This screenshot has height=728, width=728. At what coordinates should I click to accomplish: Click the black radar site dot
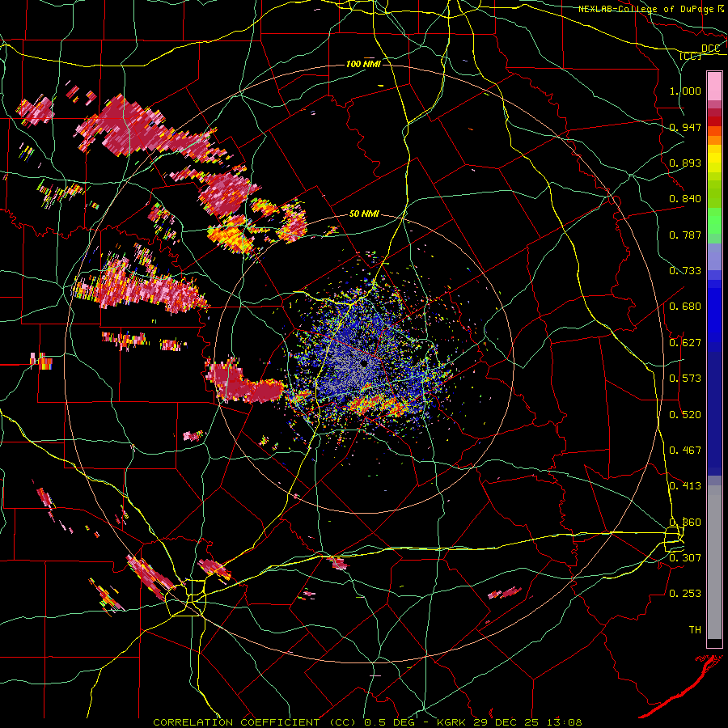[364, 363]
